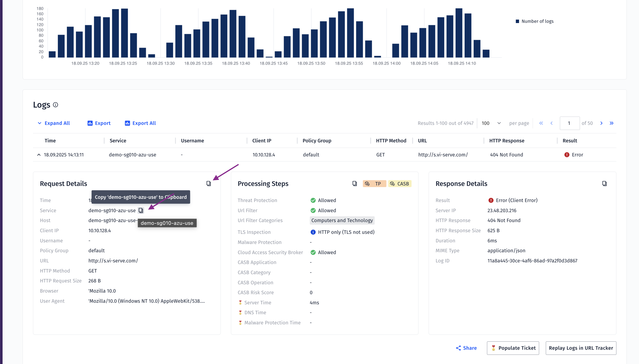Jump to the first results page
Image resolution: width=639 pixels, height=364 pixels.
[x=541, y=123]
